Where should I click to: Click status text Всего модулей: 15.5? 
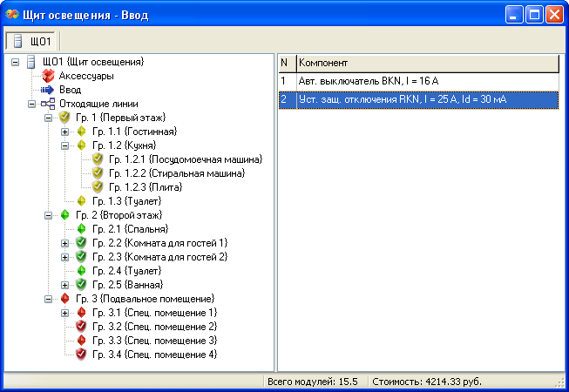pos(313,382)
